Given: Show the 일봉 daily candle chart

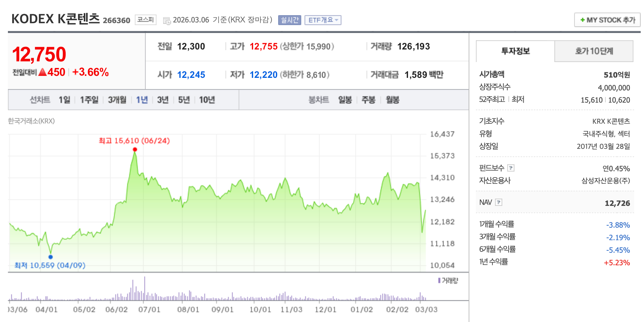Looking at the screenshot, I should [345, 100].
